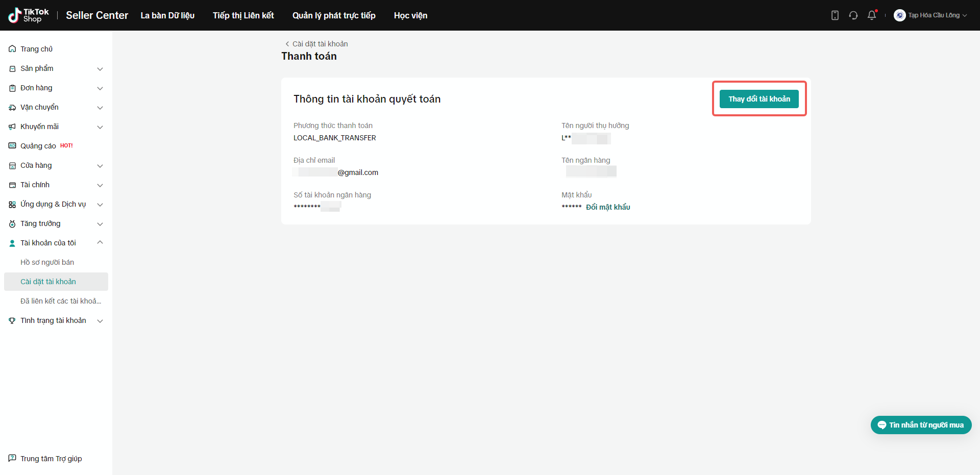Image resolution: width=980 pixels, height=475 pixels.
Task: Open the mobile app phone icon
Action: click(x=835, y=15)
